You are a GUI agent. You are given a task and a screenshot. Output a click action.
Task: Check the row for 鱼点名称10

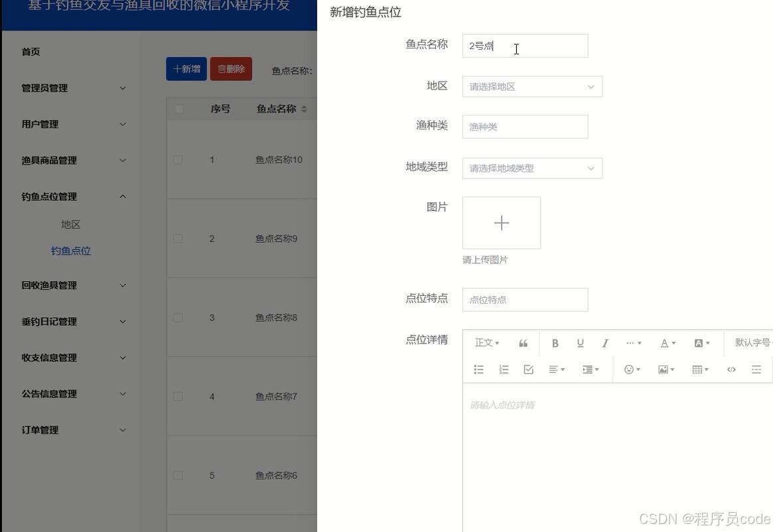pyautogui.click(x=178, y=160)
